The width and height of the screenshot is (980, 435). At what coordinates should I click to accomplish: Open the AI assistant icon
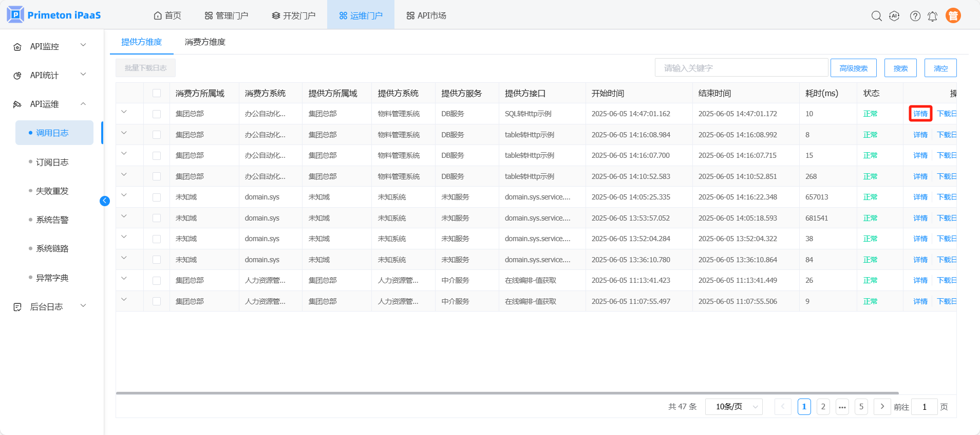(894, 16)
